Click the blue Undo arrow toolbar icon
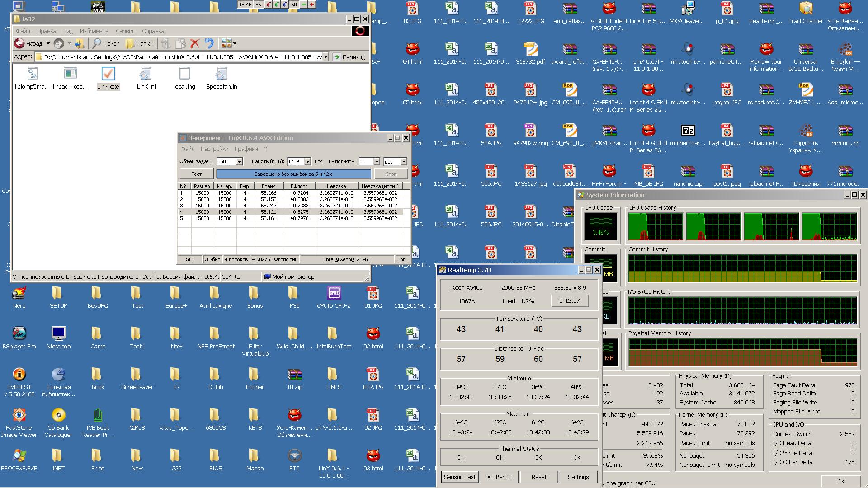The width and height of the screenshot is (868, 488). tap(209, 43)
